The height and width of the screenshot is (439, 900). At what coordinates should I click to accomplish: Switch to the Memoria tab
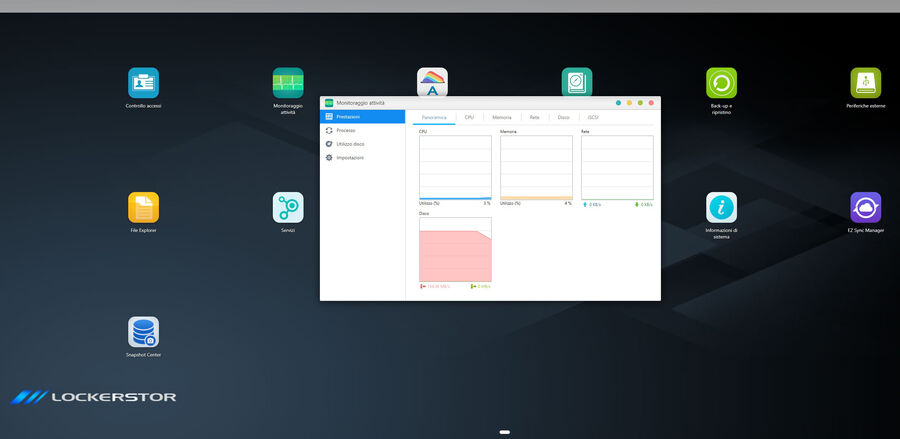[x=501, y=117]
